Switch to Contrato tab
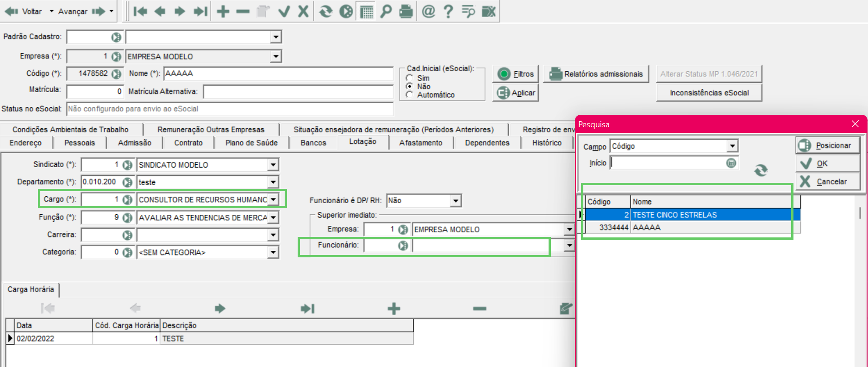 188,143
